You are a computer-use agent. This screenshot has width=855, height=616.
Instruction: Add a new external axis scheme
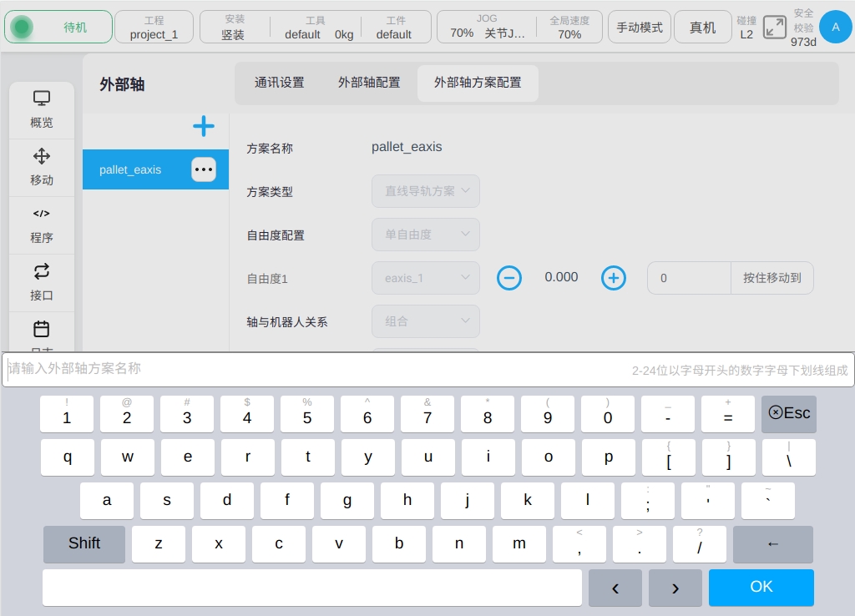[x=204, y=126]
